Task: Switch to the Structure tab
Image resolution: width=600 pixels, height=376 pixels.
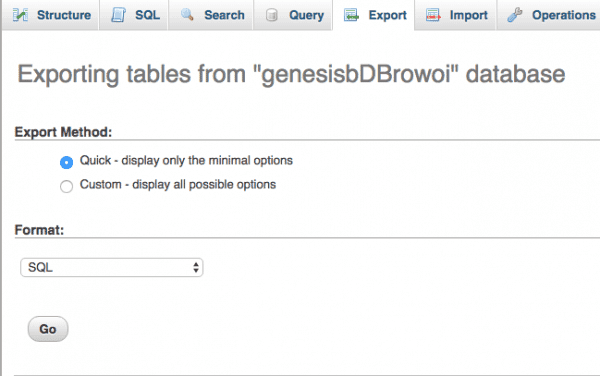Action: pyautogui.click(x=51, y=15)
